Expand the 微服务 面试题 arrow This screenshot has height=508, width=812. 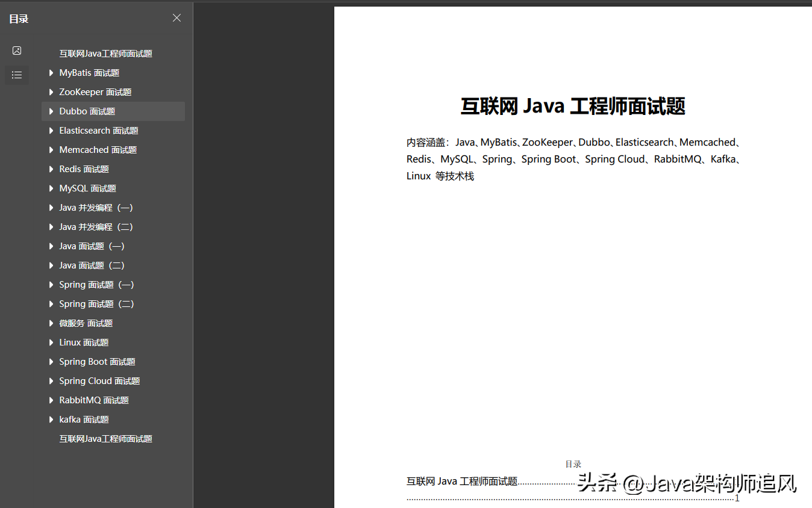pyautogui.click(x=51, y=323)
